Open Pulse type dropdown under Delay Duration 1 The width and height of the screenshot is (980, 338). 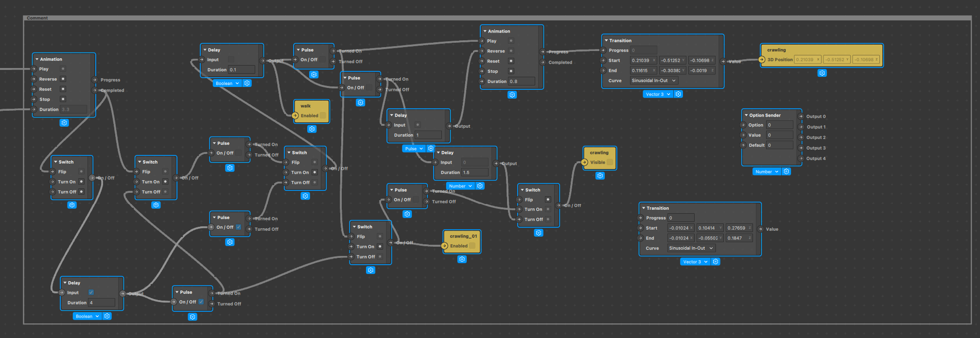[414, 148]
